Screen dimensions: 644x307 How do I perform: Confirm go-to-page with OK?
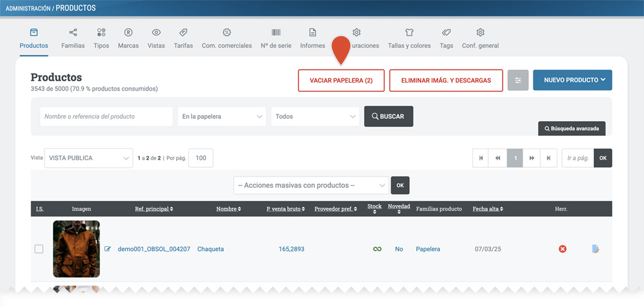click(x=603, y=158)
